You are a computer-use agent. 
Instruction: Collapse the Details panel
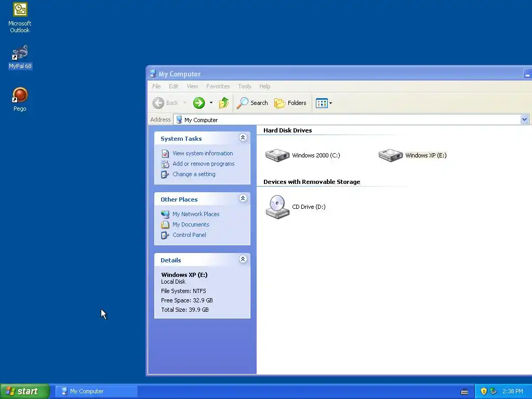pos(243,259)
